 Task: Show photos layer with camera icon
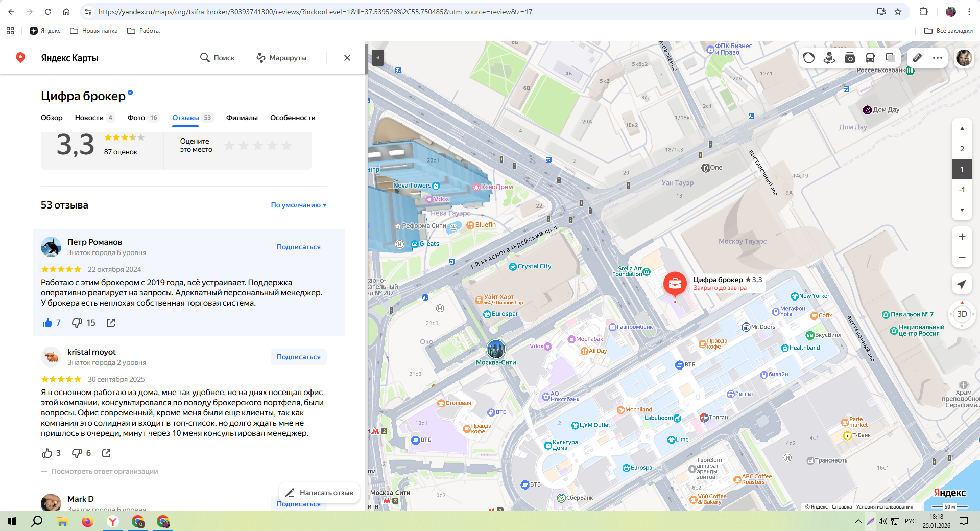point(849,58)
